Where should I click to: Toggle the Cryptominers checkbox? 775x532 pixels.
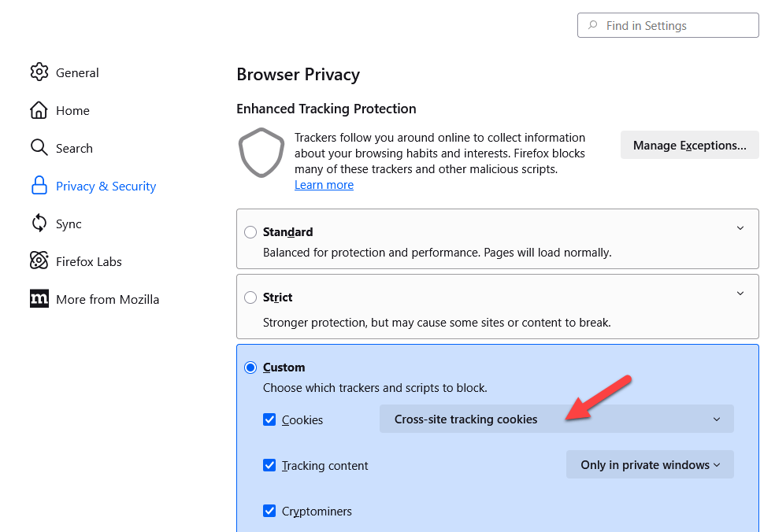(269, 511)
